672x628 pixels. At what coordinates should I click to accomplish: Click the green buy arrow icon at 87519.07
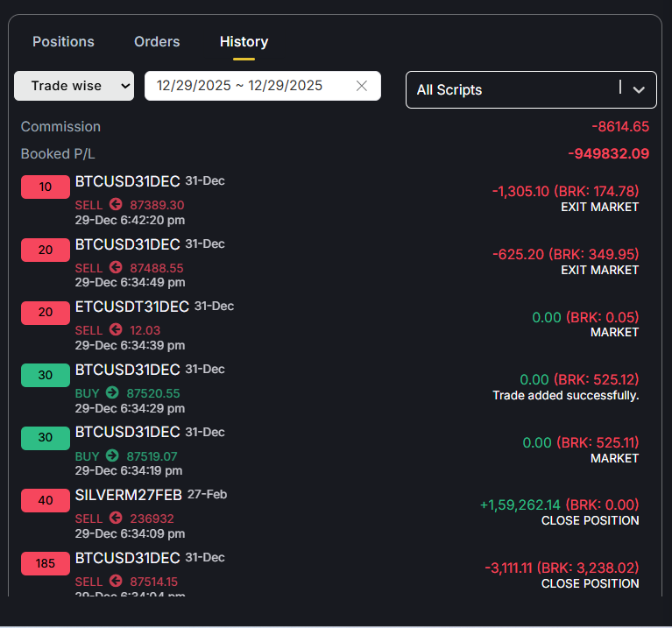coord(111,455)
